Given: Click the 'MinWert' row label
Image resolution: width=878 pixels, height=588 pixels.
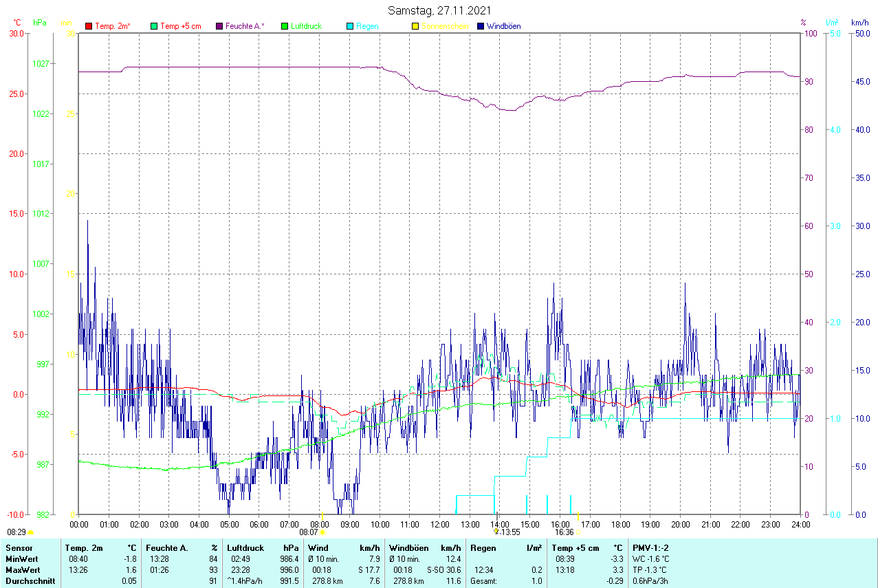Looking at the screenshot, I should 21,559.
